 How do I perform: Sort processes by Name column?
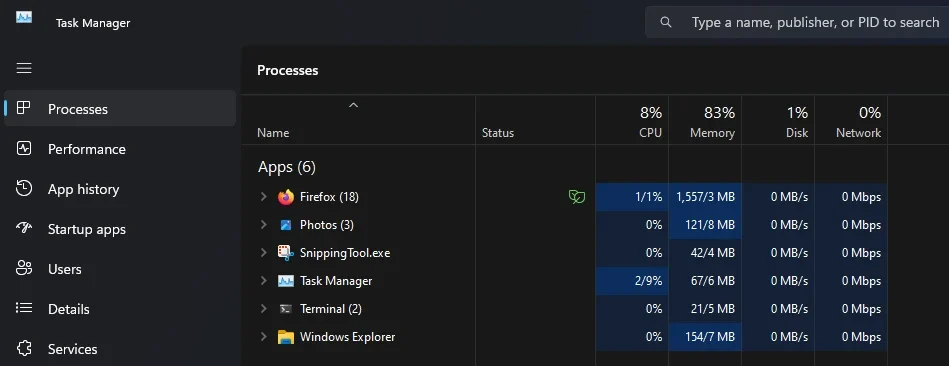[x=358, y=120]
